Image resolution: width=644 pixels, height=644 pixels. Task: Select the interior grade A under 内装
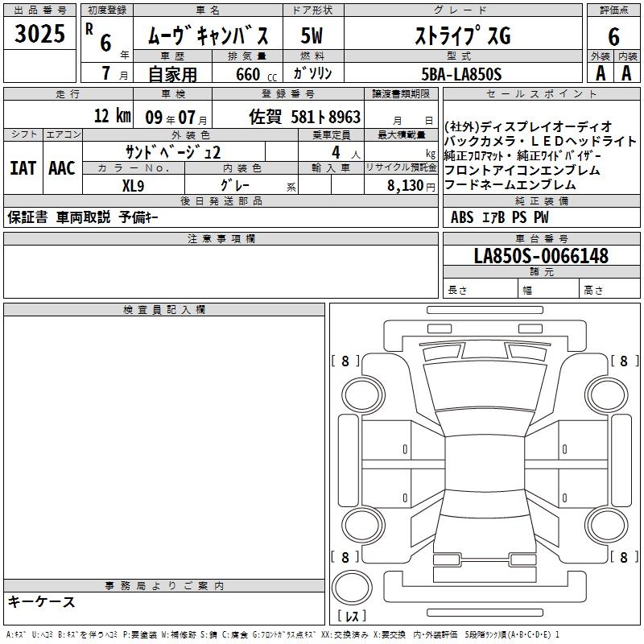626,73
